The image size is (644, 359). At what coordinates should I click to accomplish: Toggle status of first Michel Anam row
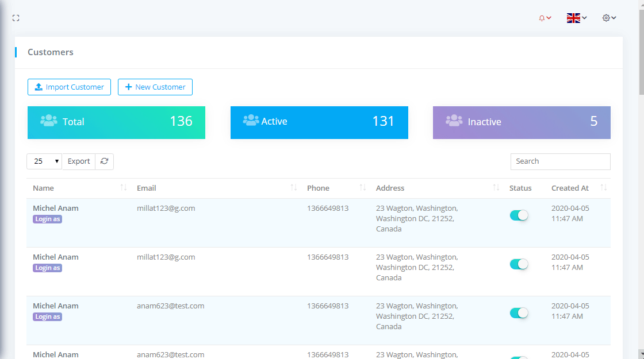(519, 215)
